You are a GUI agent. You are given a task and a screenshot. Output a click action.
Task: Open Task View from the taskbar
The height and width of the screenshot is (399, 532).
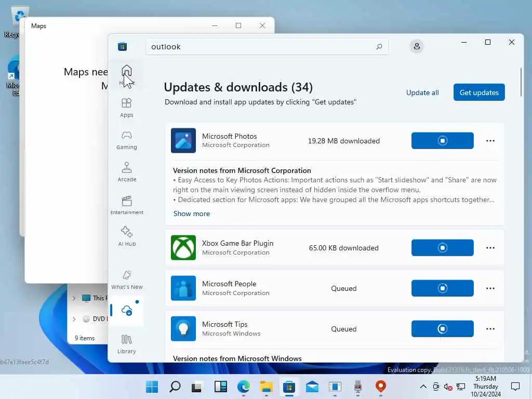(197, 387)
